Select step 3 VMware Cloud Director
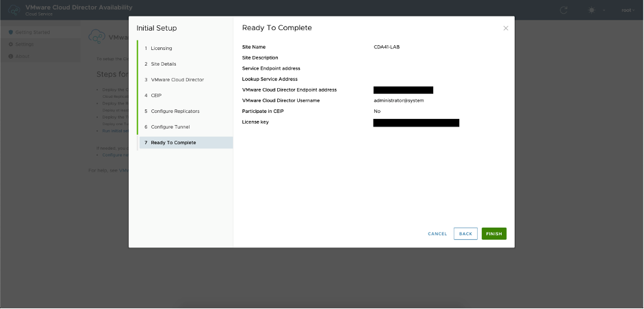This screenshot has height=309, width=644. [x=177, y=80]
